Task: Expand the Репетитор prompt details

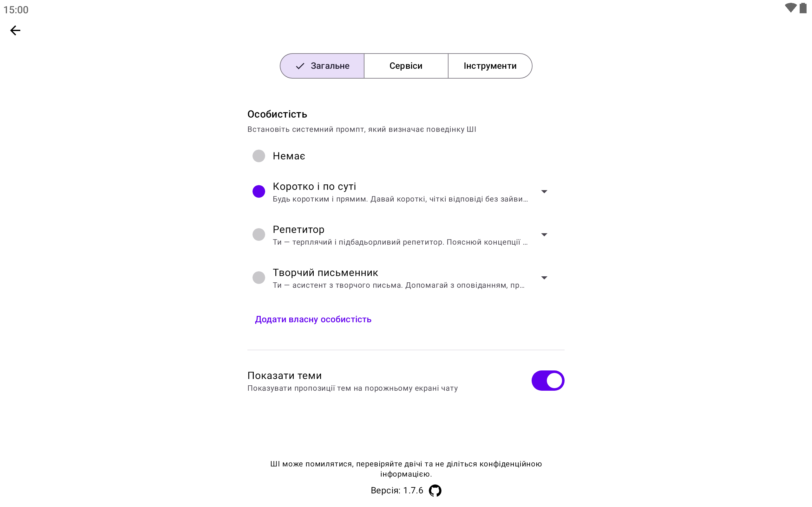Action: click(x=544, y=235)
